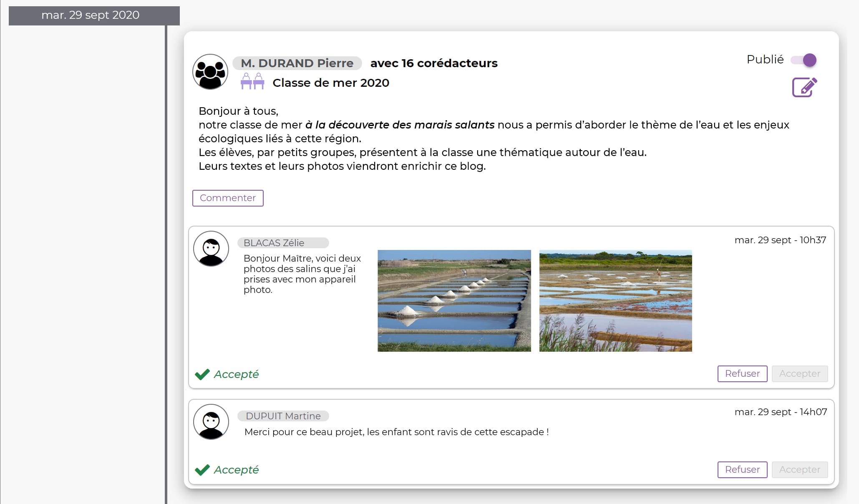Refuse BLACAS Zélie's comment

(742, 373)
